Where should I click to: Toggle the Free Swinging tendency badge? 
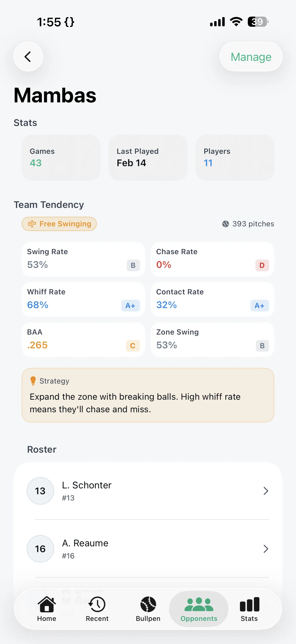[59, 224]
